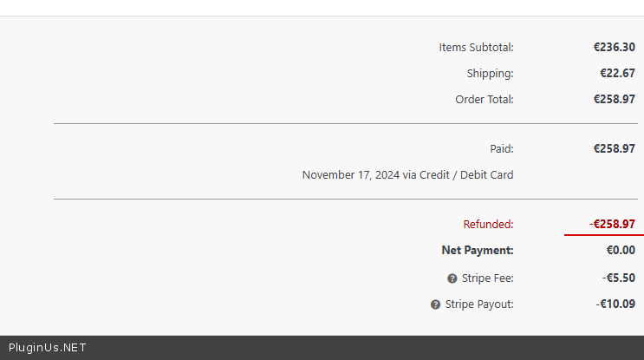This screenshot has width=644, height=360.
Task: Click the Items Subtotal label
Action: click(476, 48)
